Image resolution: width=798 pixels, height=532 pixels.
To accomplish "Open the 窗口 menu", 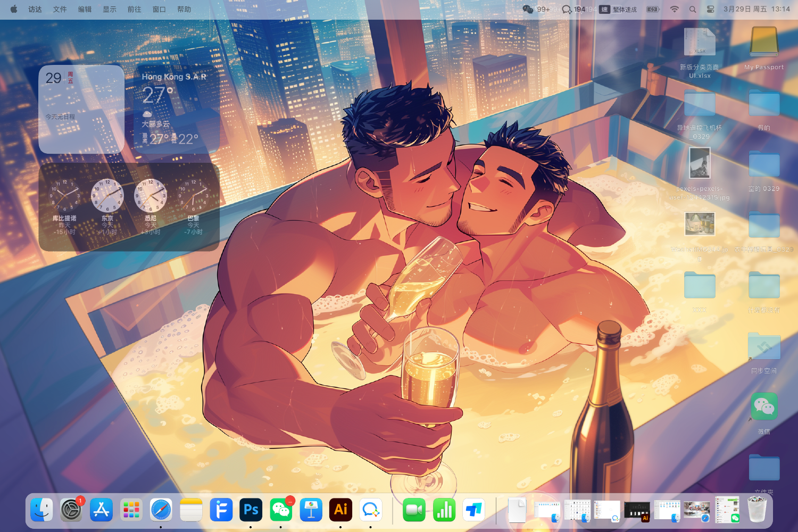I will 160,10.
